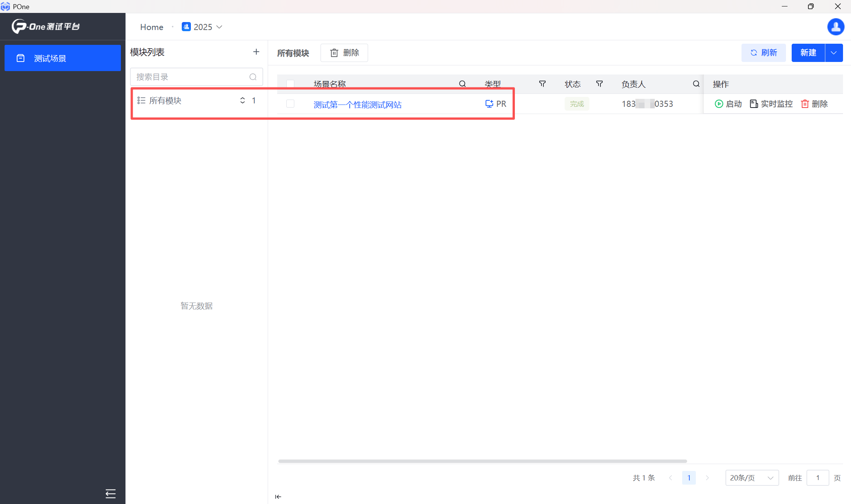This screenshot has width=851, height=504.
Task: Go to Home breadcrumb
Action: (151, 27)
